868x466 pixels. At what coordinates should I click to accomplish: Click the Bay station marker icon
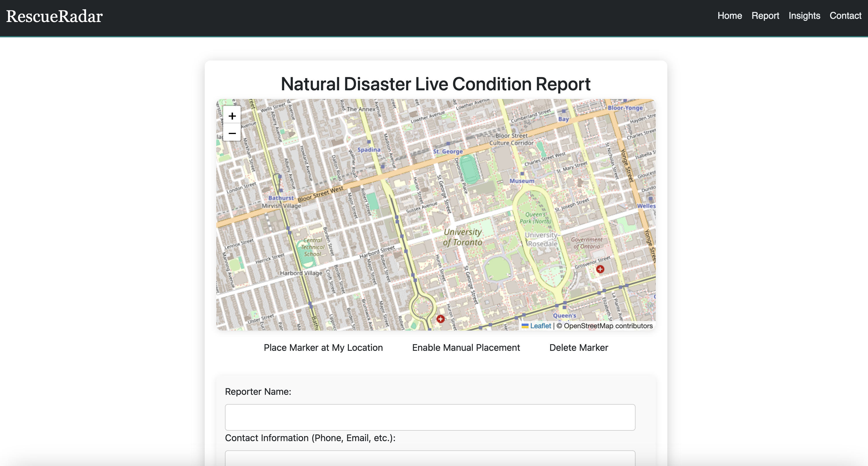tap(564, 111)
